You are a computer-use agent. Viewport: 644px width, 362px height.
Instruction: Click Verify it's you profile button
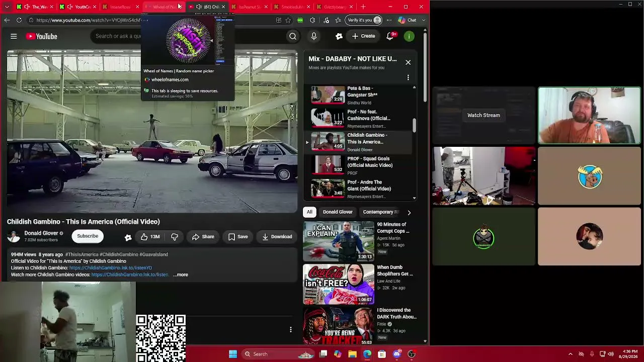point(364,20)
